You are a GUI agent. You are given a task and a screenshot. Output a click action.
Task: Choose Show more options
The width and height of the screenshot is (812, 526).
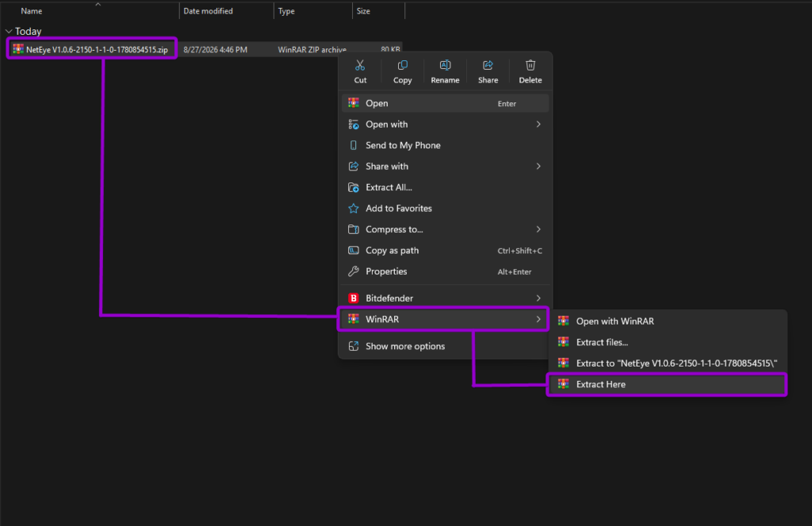tap(445, 346)
